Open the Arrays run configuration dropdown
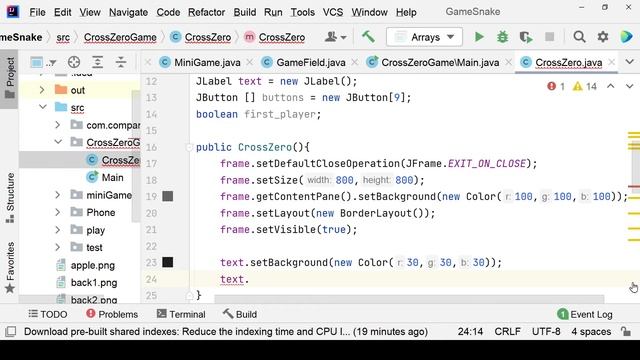 (424, 37)
